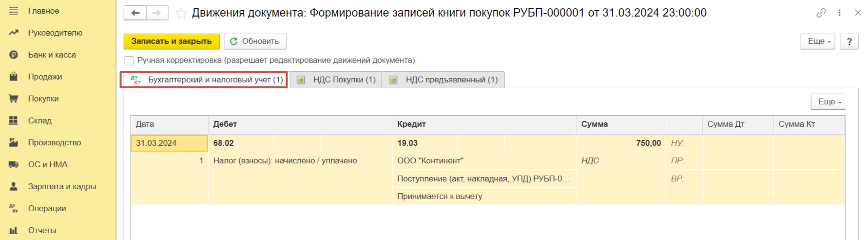Select the date cell 31.03.2024
Image resolution: width=868 pixels, height=240 pixels.
tap(169, 143)
